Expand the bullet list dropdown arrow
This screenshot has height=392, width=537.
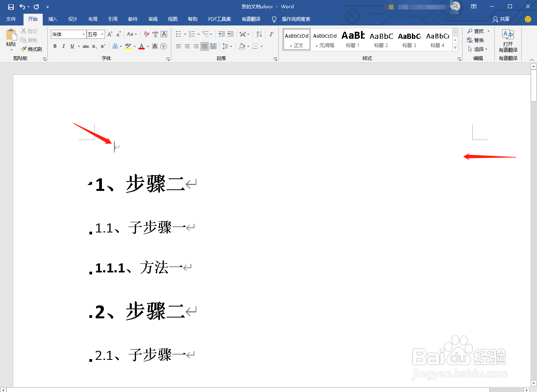(x=185, y=34)
